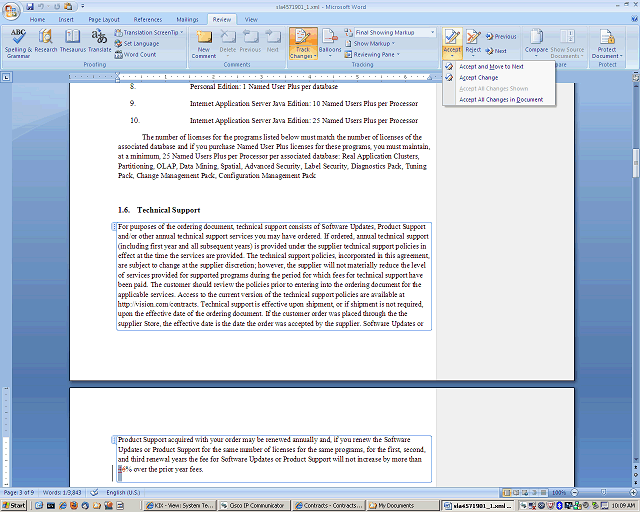Run Spelling & Grammar check
This screenshot has height=512, width=640.
tap(18, 43)
